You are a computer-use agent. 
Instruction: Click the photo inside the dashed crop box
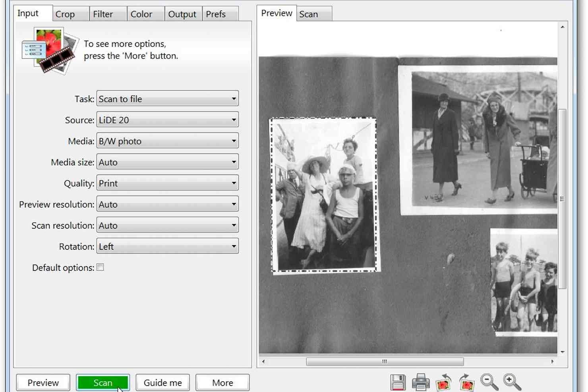[324, 195]
